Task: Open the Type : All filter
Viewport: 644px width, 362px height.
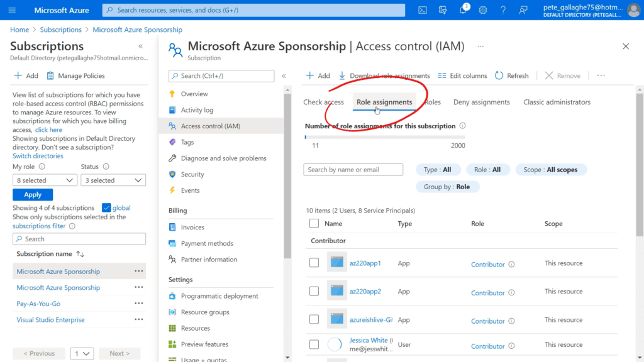Action: click(438, 170)
